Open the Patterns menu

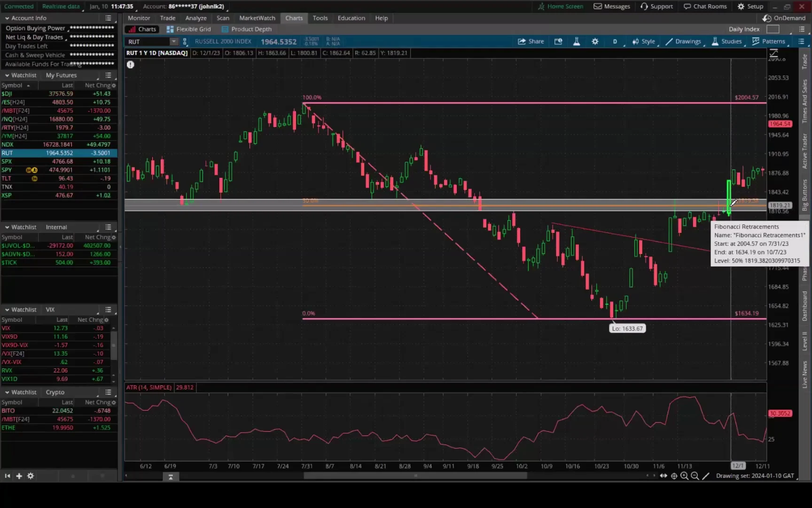(x=768, y=41)
